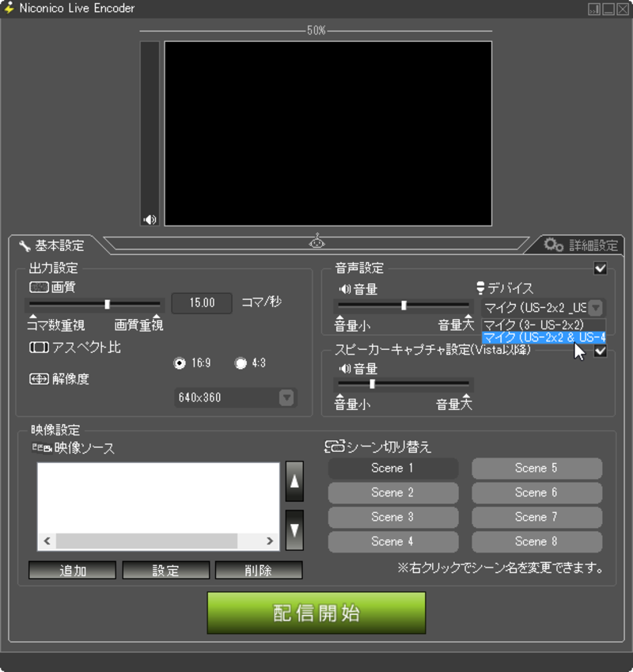Click the 15.00 frame rate field
The width and height of the screenshot is (633, 672).
[x=202, y=303]
